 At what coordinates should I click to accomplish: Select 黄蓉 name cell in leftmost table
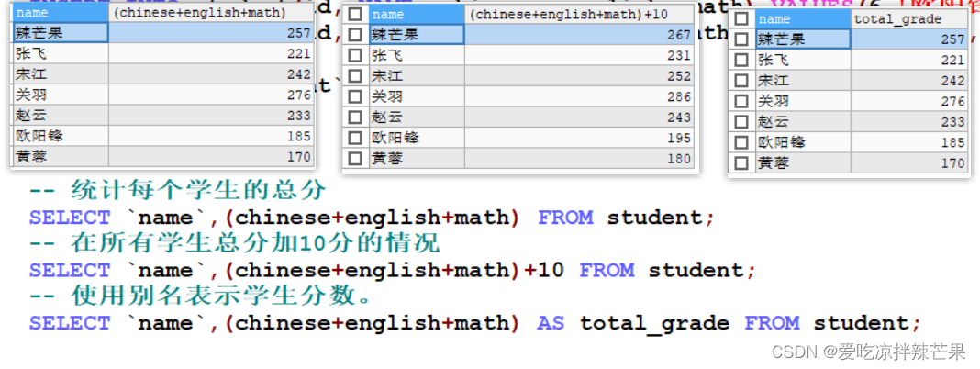point(61,157)
